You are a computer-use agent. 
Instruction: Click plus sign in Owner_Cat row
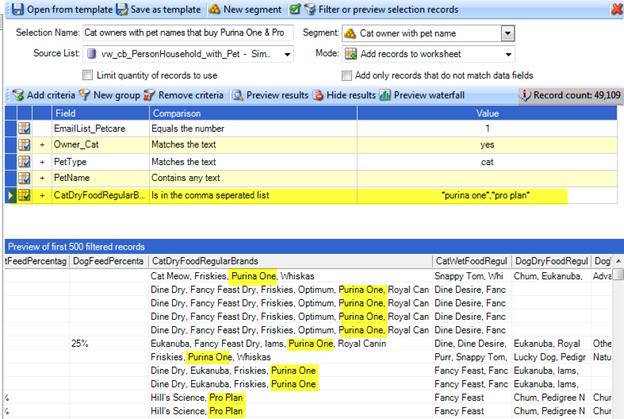(x=42, y=145)
